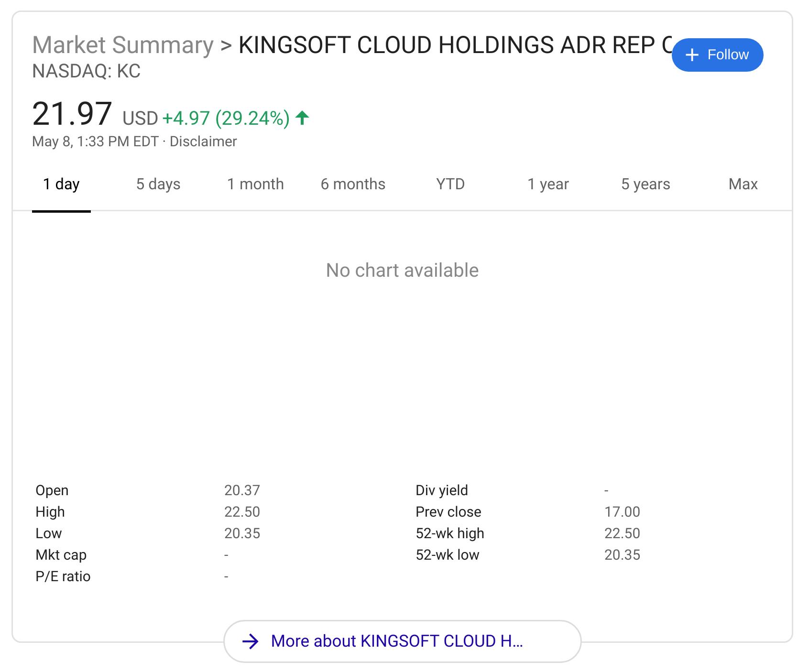Click the No chart available message
The width and height of the screenshot is (809, 672).
click(402, 271)
